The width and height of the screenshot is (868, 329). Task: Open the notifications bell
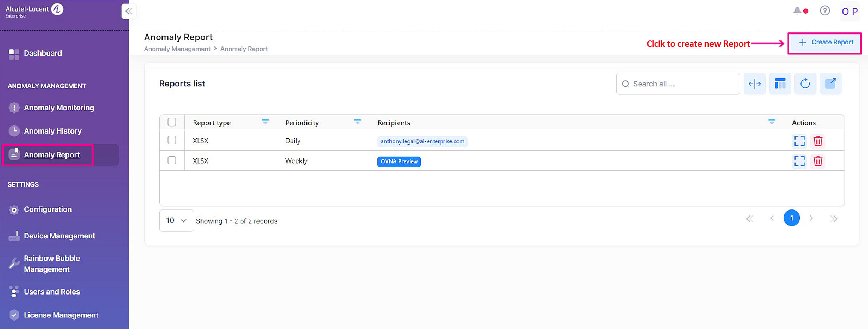click(x=797, y=11)
